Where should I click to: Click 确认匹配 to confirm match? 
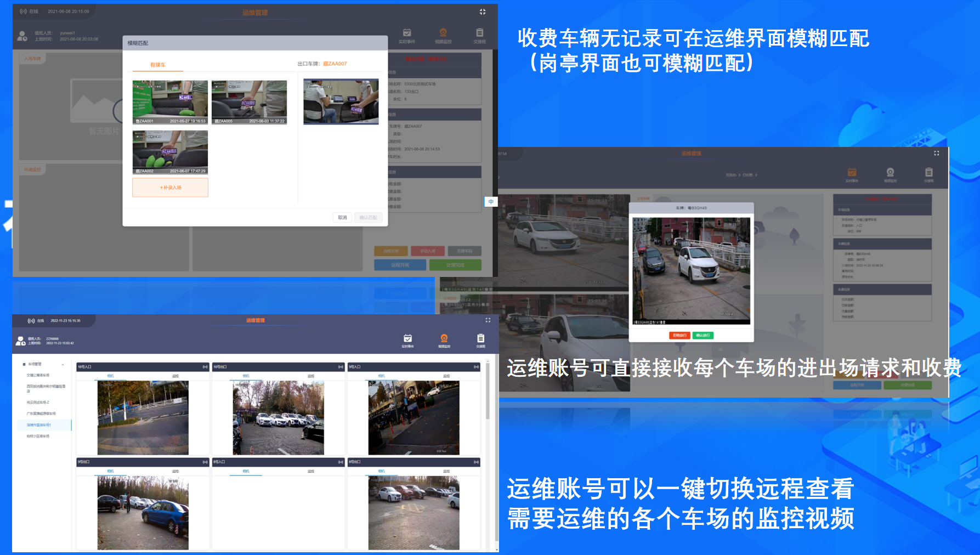[368, 218]
